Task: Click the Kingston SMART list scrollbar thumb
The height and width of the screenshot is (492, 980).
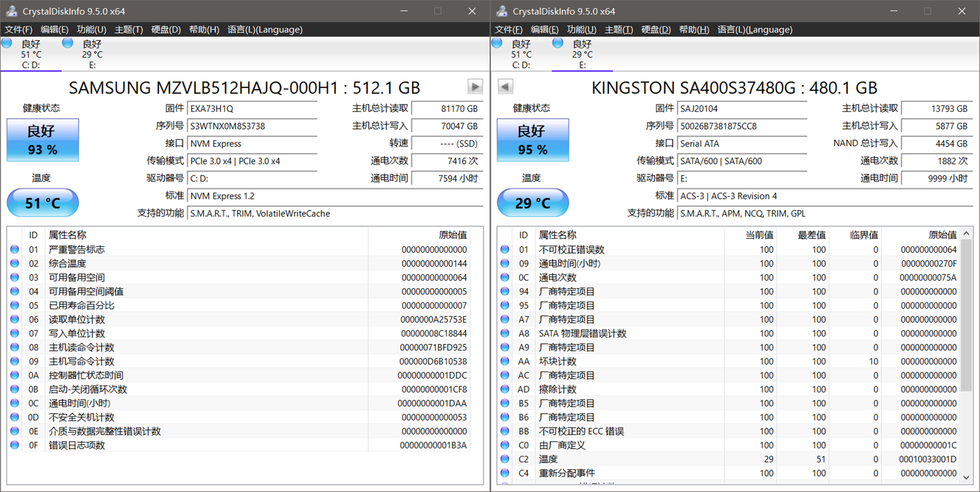Action: [966, 316]
